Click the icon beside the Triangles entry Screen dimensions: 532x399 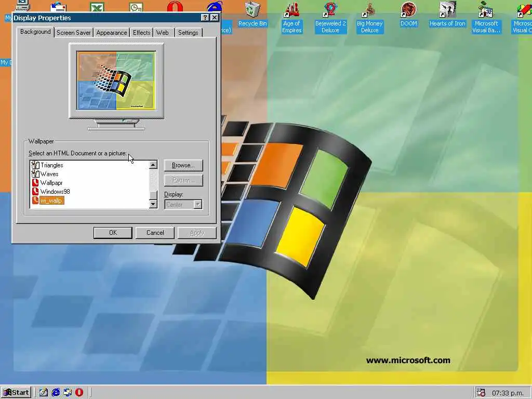click(x=35, y=165)
